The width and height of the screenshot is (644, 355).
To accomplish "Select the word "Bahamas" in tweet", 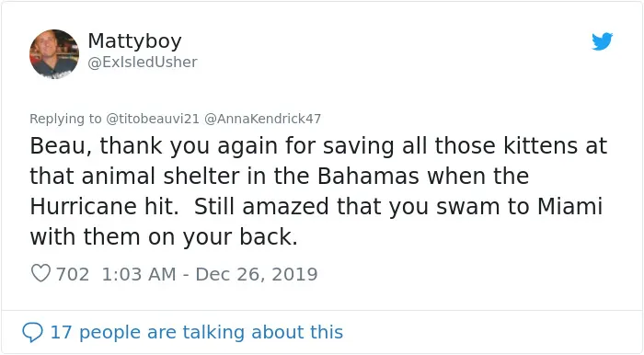I will click(x=368, y=176).
